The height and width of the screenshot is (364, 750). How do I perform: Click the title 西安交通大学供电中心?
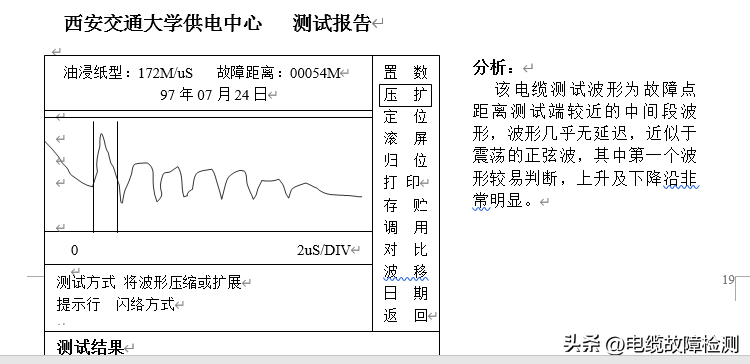[x=163, y=23]
